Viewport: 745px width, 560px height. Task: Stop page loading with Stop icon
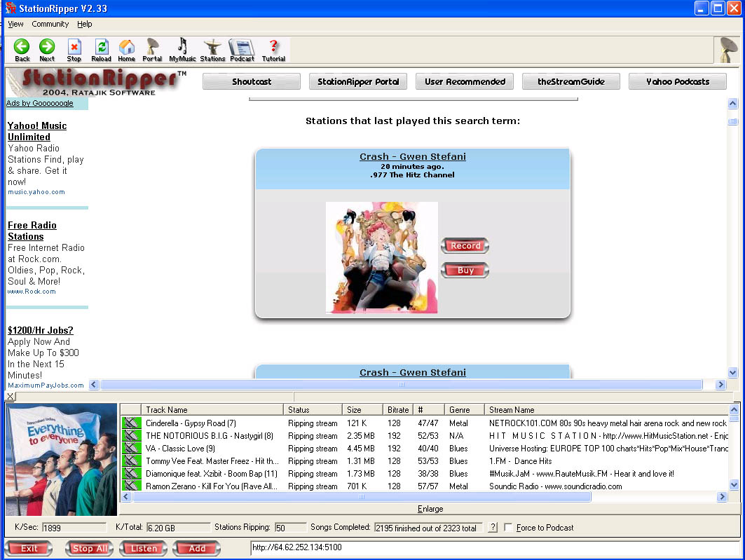point(74,50)
